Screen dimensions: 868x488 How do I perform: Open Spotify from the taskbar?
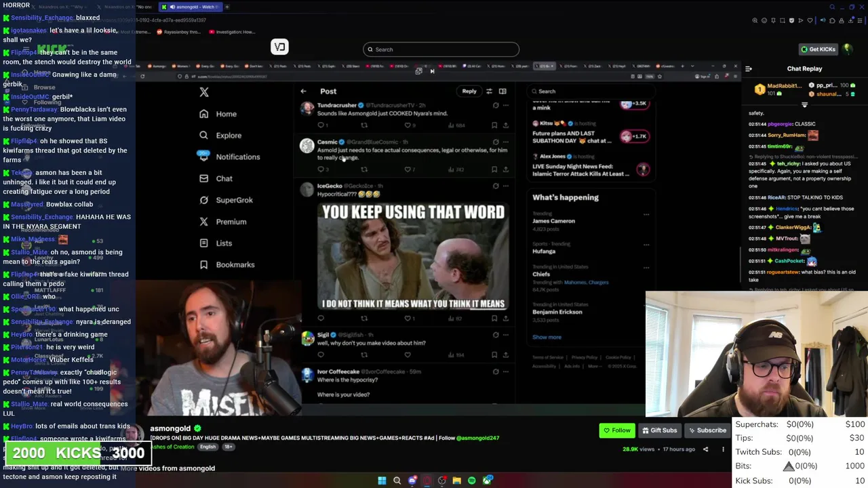[x=471, y=481]
